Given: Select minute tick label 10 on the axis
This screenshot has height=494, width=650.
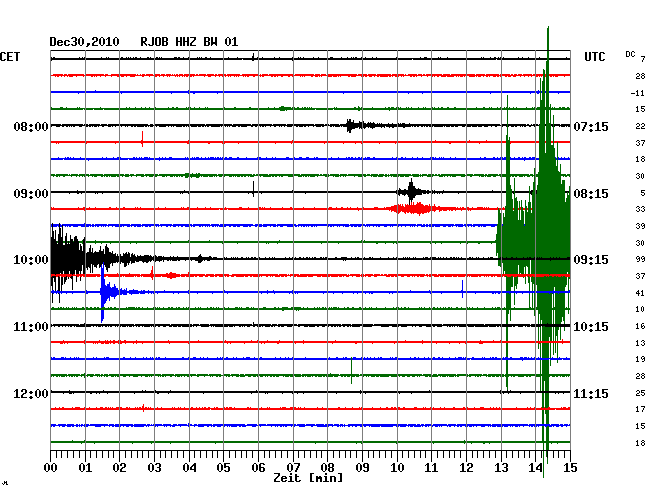Looking at the screenshot, I should coord(397,468).
